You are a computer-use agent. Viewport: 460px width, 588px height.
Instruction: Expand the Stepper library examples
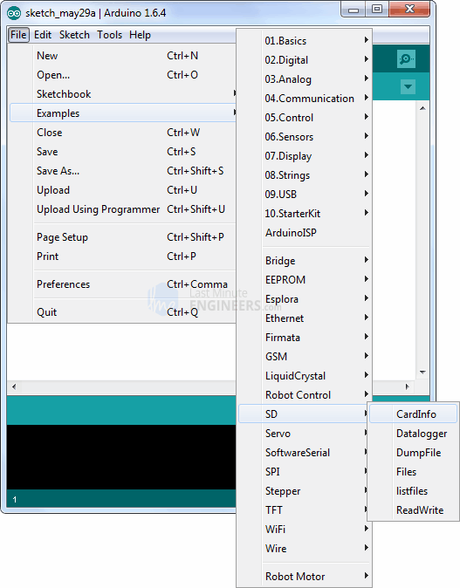coord(304,491)
